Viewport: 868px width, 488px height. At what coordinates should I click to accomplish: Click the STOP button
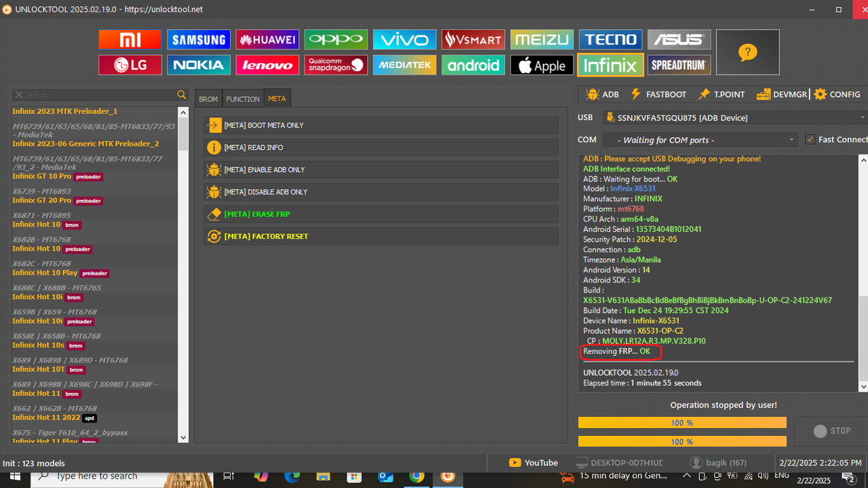(832, 431)
